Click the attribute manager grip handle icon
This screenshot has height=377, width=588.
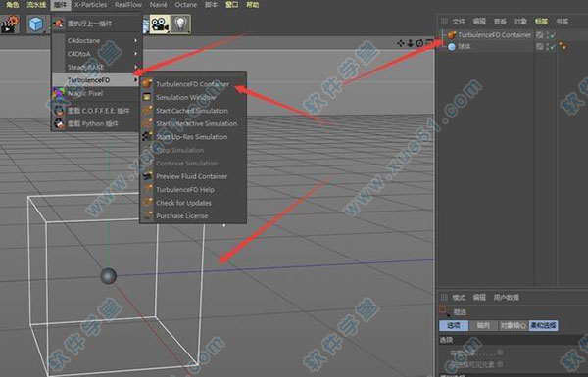444,298
